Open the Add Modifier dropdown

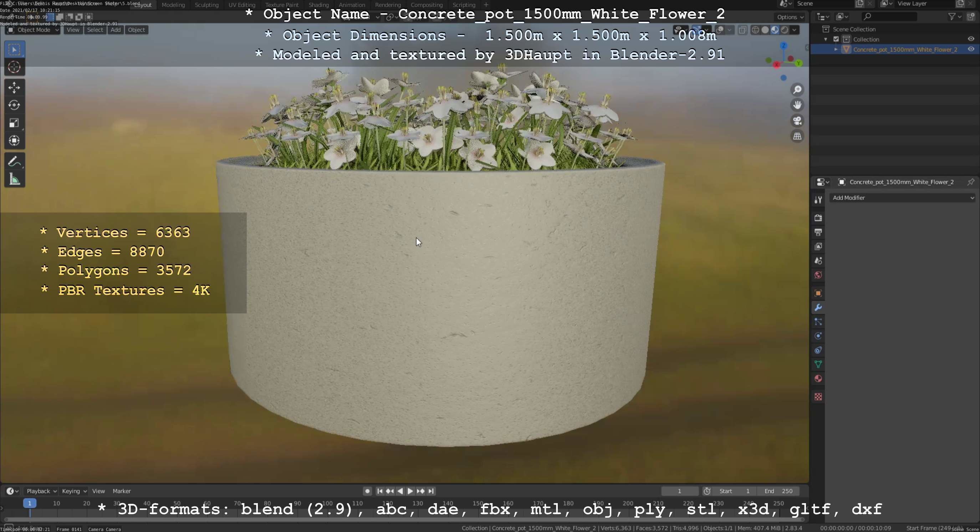pos(902,198)
